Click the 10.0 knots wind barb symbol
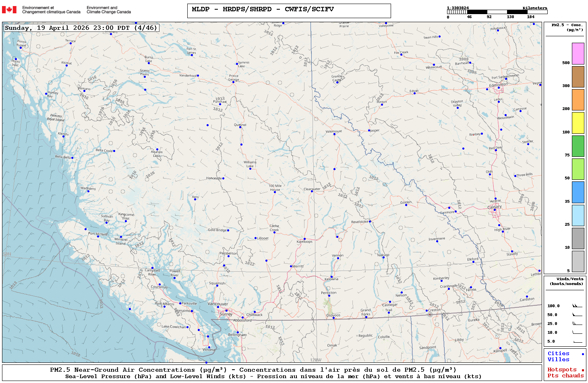588x383 pixels. coord(577,333)
